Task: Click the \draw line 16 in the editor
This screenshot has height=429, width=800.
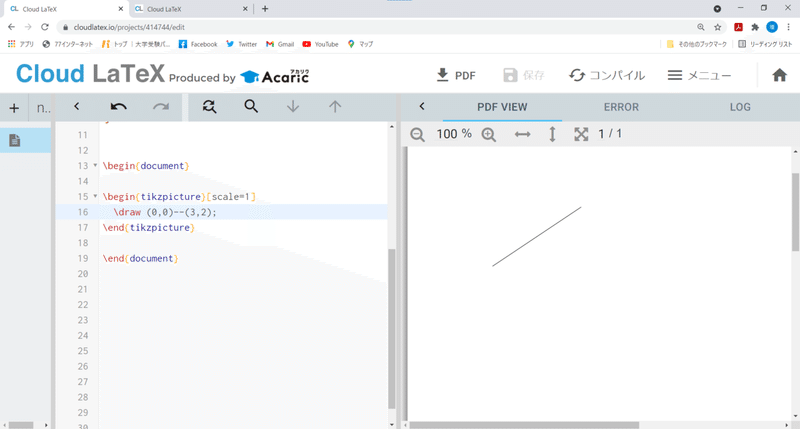Action: tap(221, 212)
